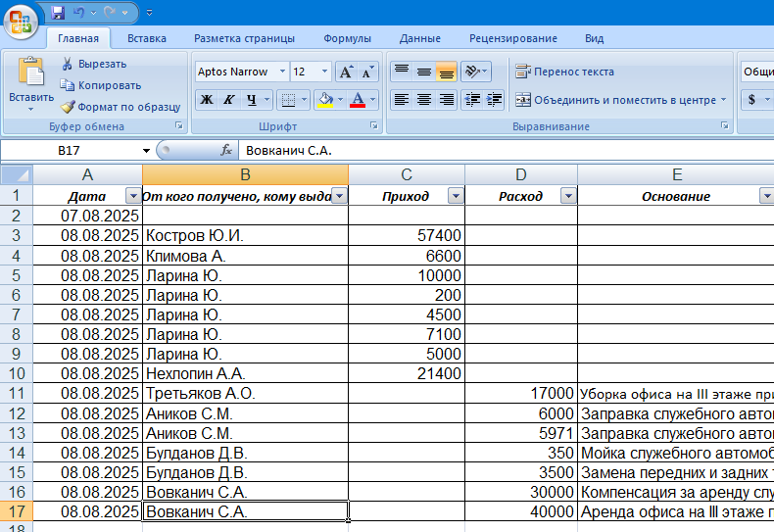Open the Aptos Narrow font name dropdown
Screen dimensions: 774x532
coord(282,72)
